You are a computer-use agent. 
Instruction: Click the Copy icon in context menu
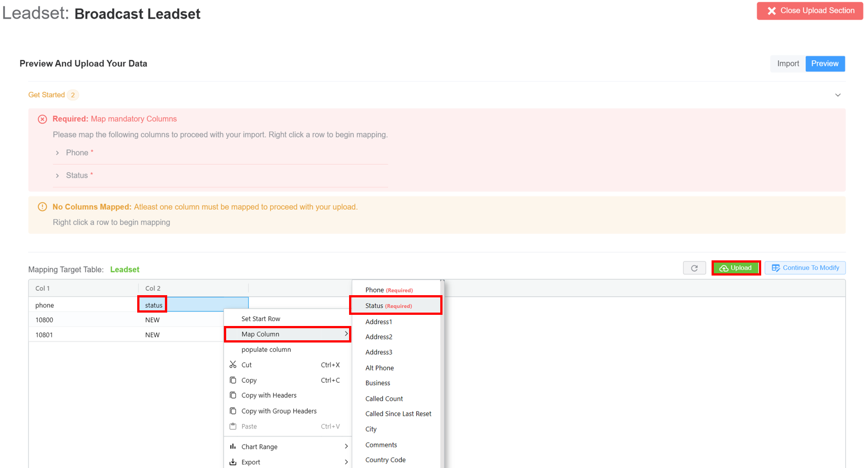233,380
